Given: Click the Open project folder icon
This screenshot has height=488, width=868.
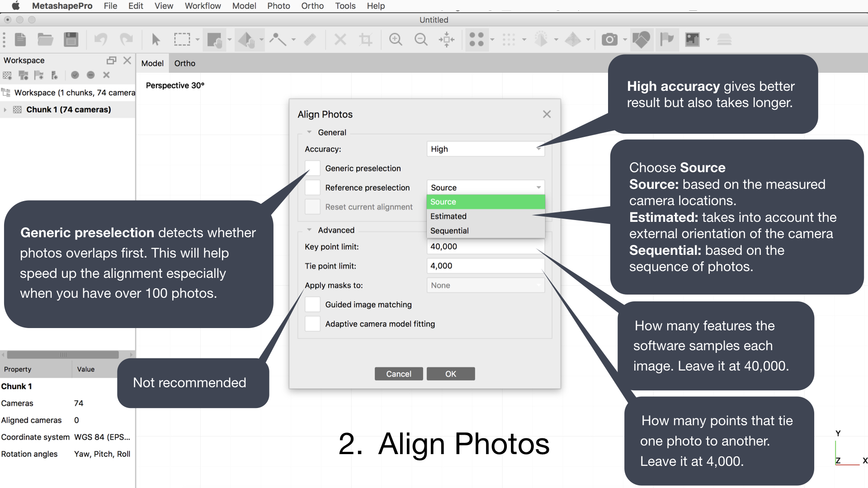Looking at the screenshot, I should coord(45,40).
